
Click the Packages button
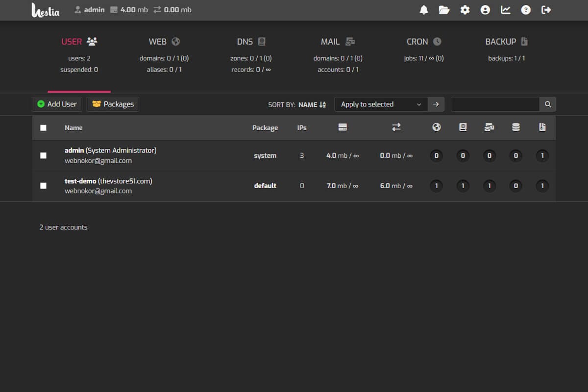click(113, 104)
